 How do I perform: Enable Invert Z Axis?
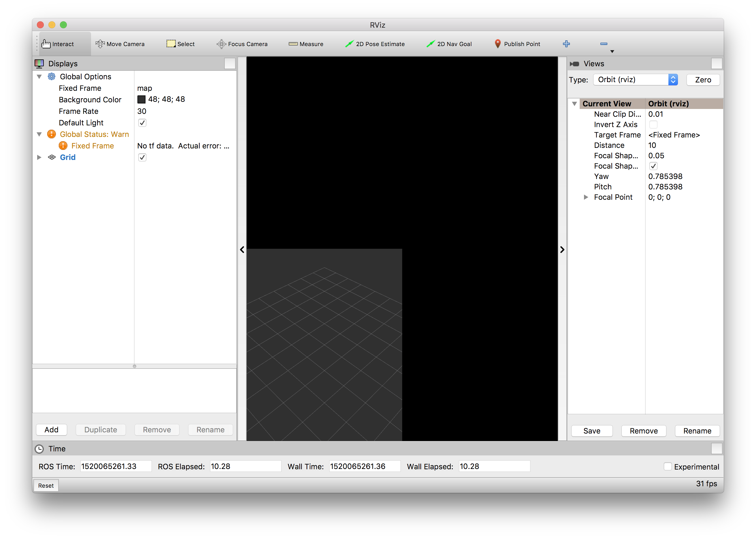click(x=653, y=125)
